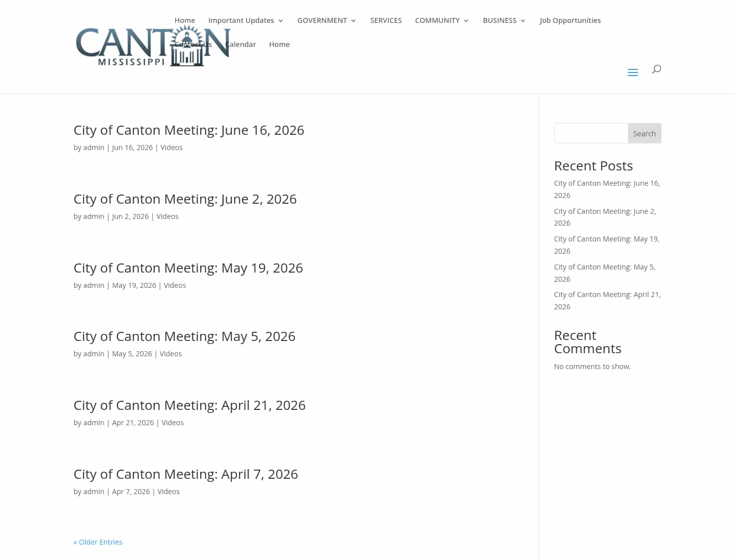Screen dimensions: 735x560
Task: Go to Older Entries page
Action: (98, 542)
